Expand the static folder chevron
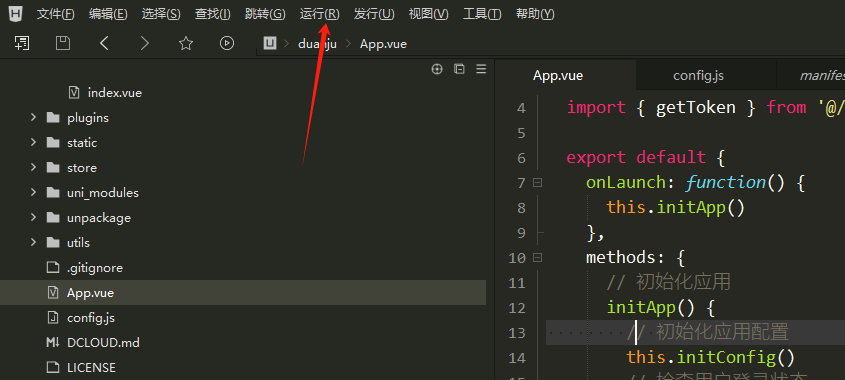Viewport: 845px width, 380px height. [x=33, y=142]
